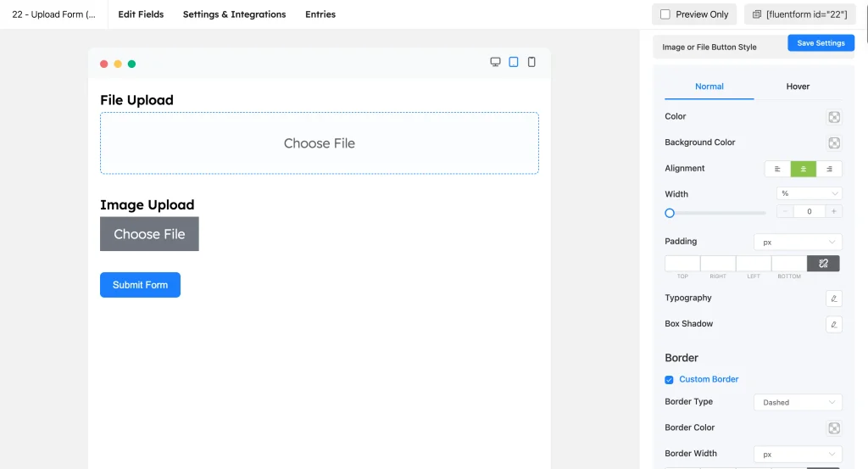
Task: Open the Border Color picker swatch
Action: [x=834, y=428]
